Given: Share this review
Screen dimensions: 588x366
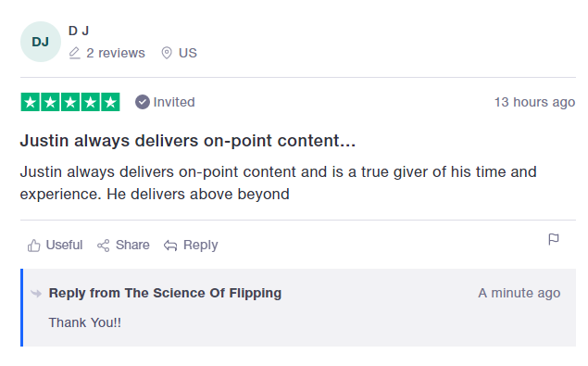Looking at the screenshot, I should [132, 246].
